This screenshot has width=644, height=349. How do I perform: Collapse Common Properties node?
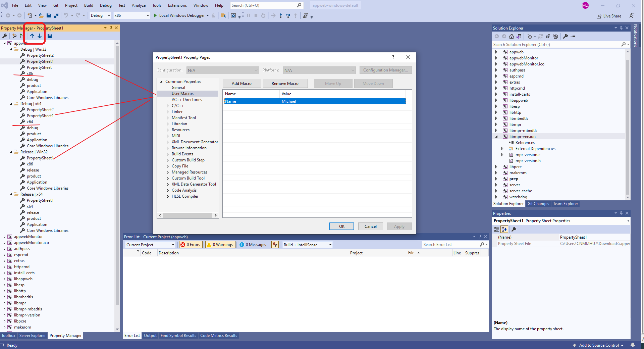161,82
